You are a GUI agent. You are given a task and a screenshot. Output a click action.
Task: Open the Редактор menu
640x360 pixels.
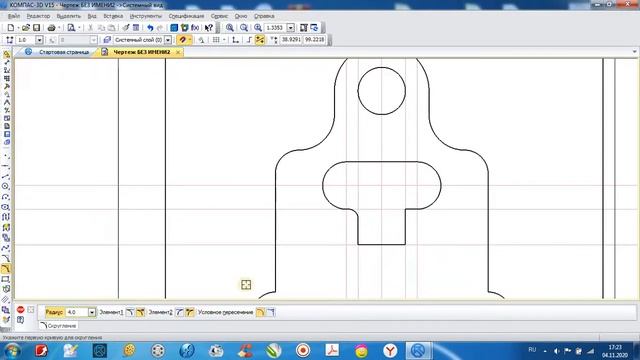pyautogui.click(x=38, y=16)
